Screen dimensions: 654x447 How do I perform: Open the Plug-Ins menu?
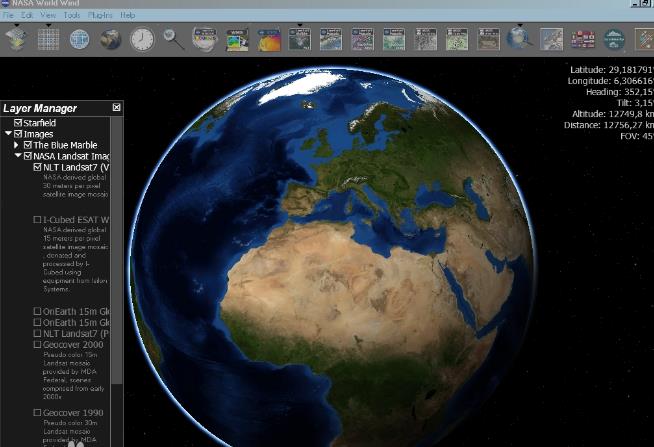click(x=100, y=16)
